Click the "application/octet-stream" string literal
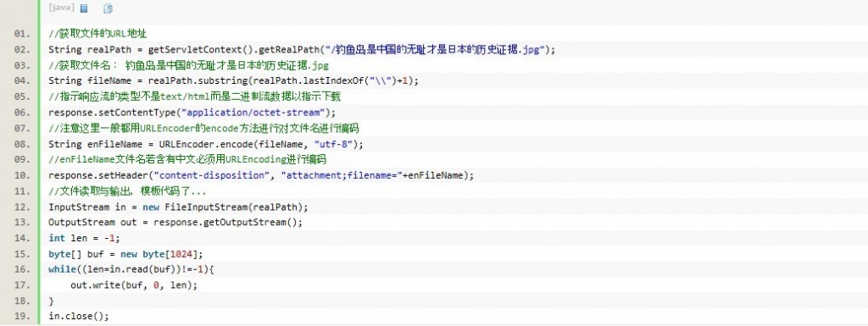Viewport: 868px width, 326px height. point(253,113)
